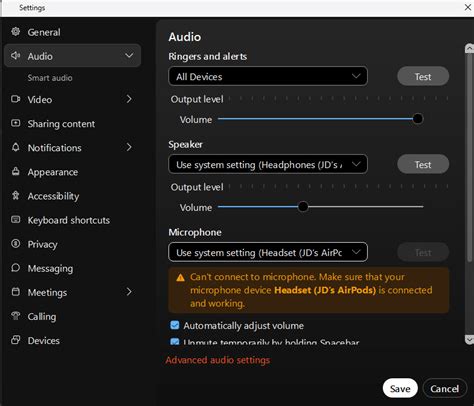Click the Appearance icon
Screen dimensions: 474x406
(16, 171)
